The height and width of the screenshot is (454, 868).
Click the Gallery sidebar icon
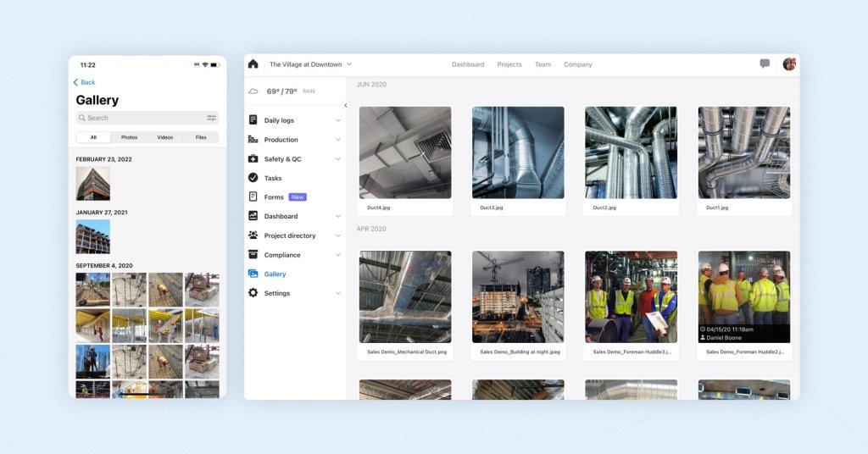[253, 274]
